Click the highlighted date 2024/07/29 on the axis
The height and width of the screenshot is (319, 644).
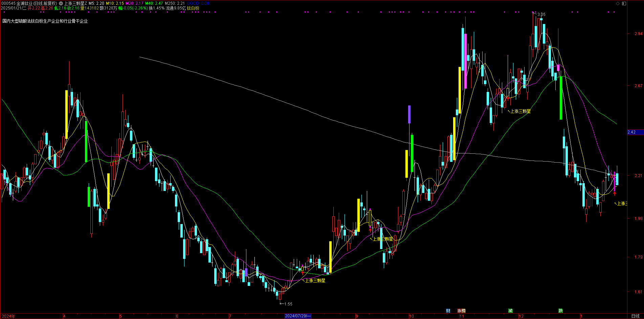[298, 316]
